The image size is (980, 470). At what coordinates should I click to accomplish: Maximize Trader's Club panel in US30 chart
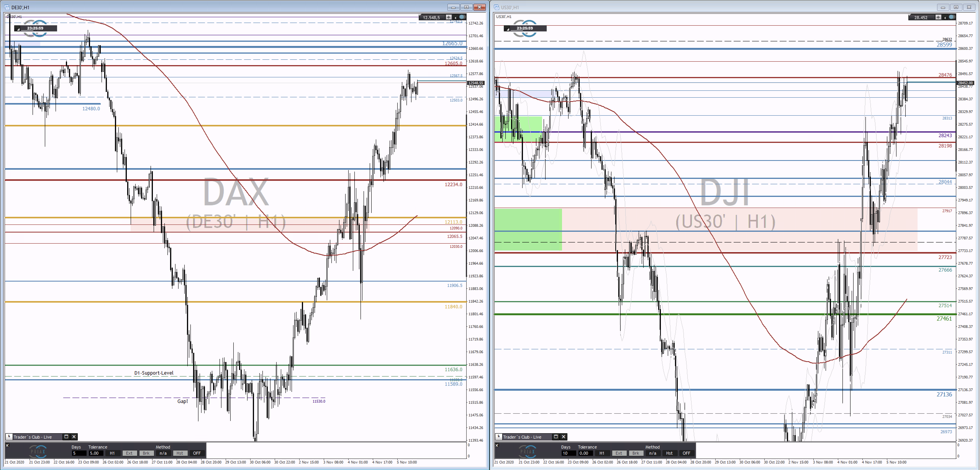click(x=556, y=436)
